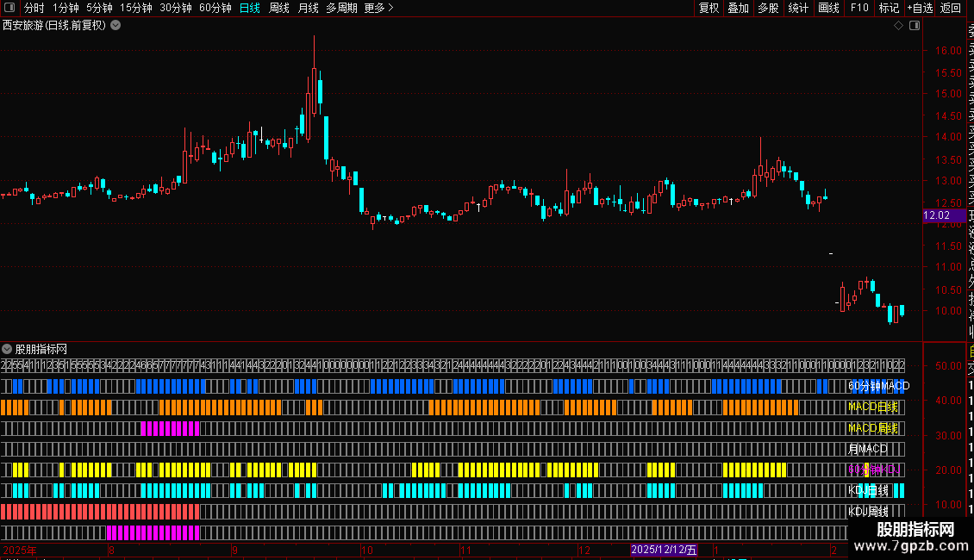Switch to 月线 monthly chart

pyautogui.click(x=308, y=8)
